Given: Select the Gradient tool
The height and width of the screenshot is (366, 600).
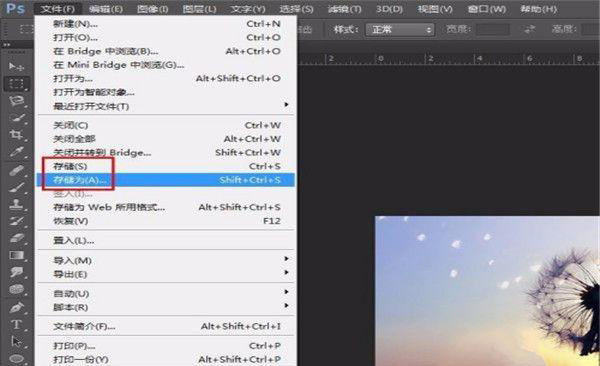Looking at the screenshot, I should (16, 255).
